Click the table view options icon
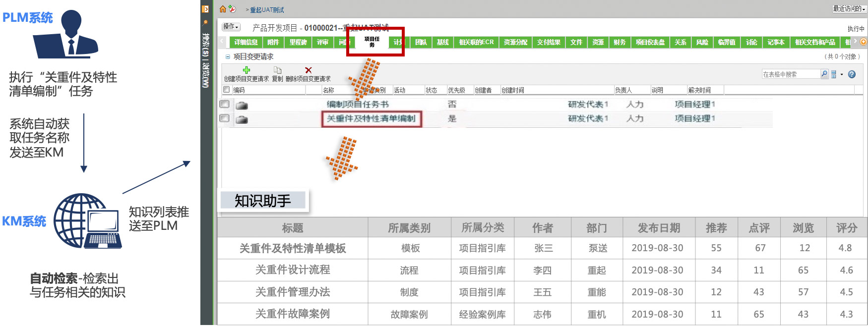868x326 pixels. click(x=834, y=74)
